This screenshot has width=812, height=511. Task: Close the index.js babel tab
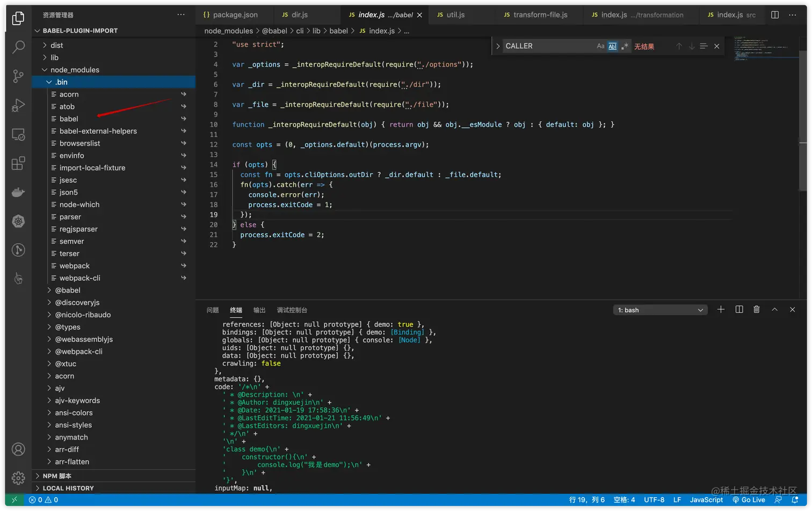[419, 15]
